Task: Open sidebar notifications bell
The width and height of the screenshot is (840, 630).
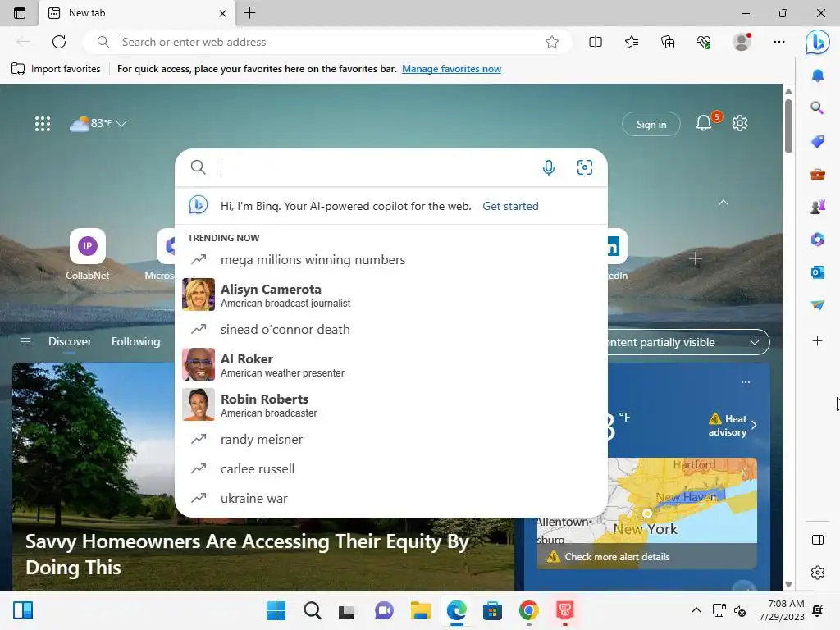Action: (818, 75)
